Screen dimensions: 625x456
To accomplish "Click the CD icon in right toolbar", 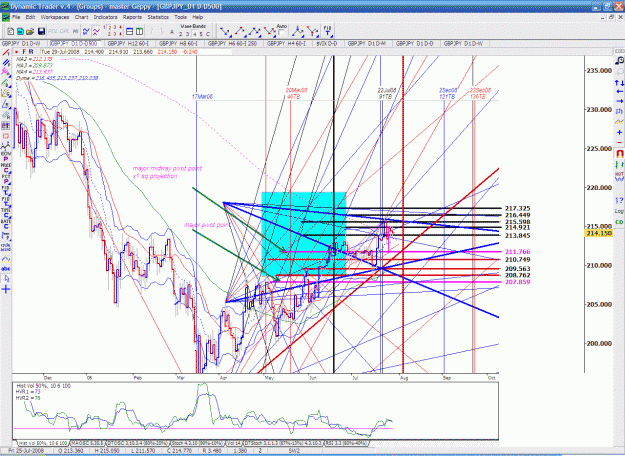I will point(619,222).
